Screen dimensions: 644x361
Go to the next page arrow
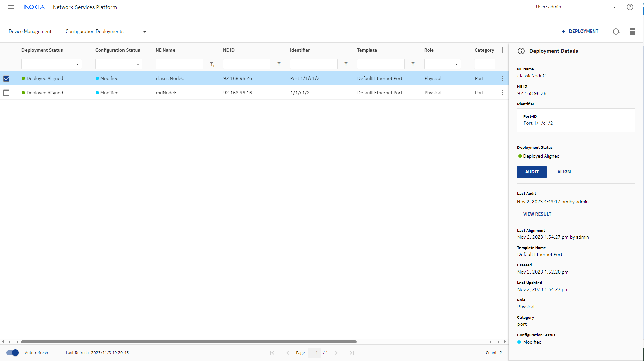(x=336, y=353)
